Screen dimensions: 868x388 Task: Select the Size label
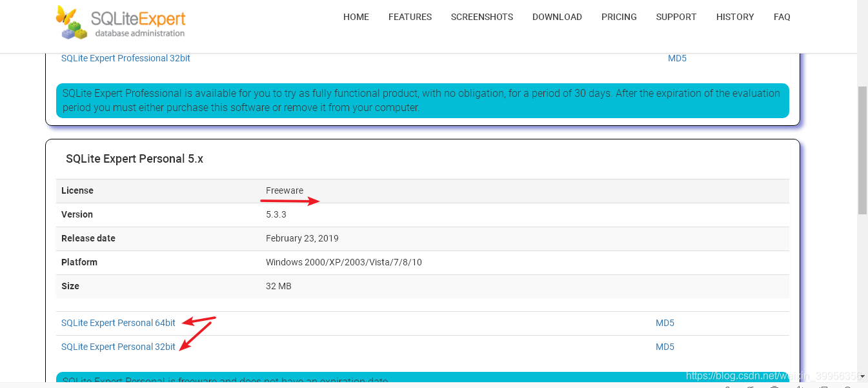[x=70, y=286]
